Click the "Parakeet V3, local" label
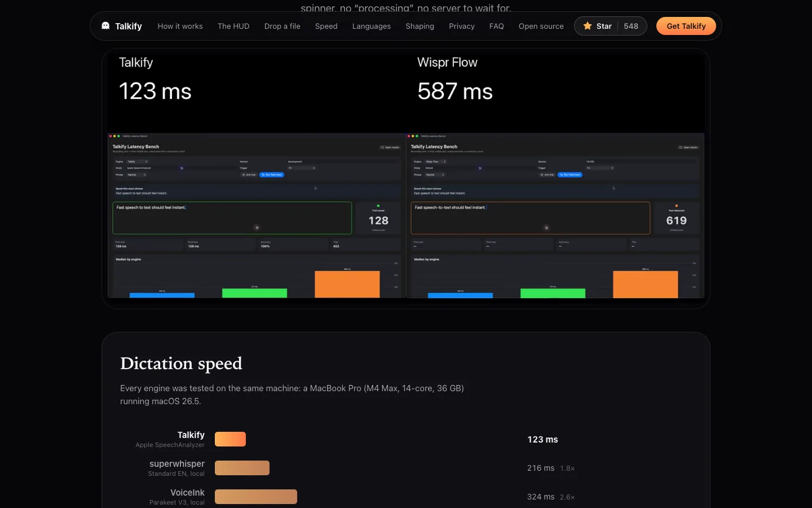812x508 pixels. (177, 502)
